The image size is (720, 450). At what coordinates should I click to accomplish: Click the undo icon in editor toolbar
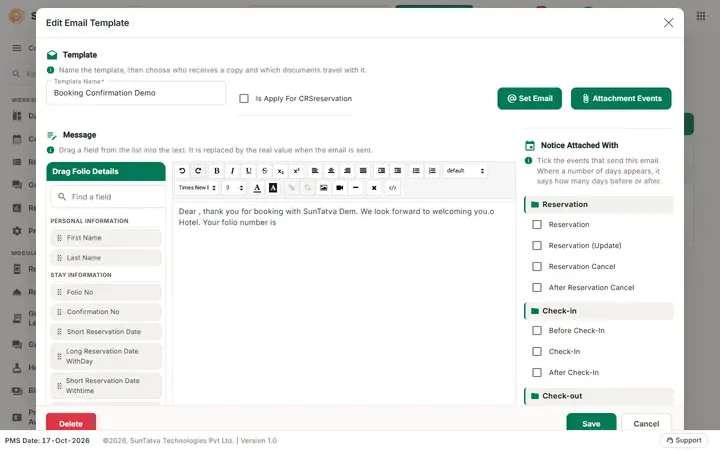coord(182,171)
